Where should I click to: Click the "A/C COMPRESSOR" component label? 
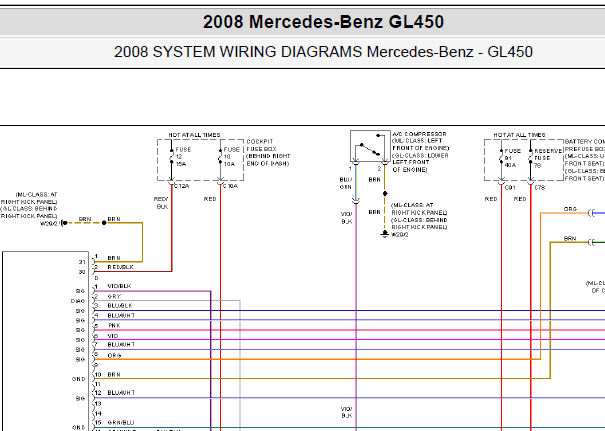[x=419, y=134]
